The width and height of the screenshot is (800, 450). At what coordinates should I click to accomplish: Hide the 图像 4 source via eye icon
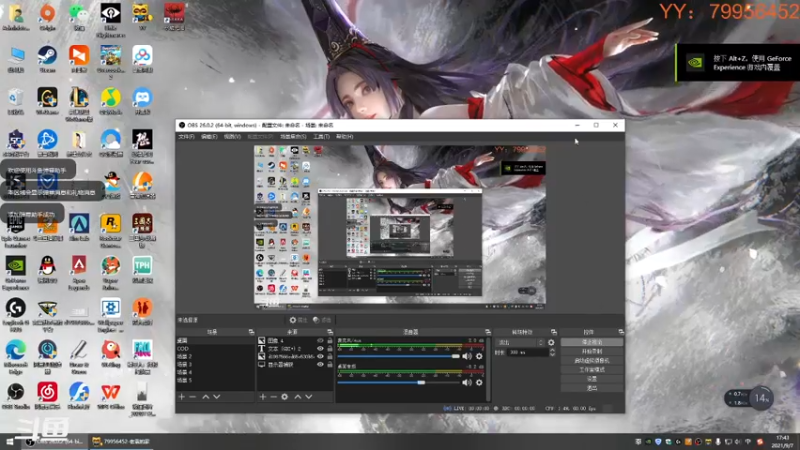[x=320, y=340]
